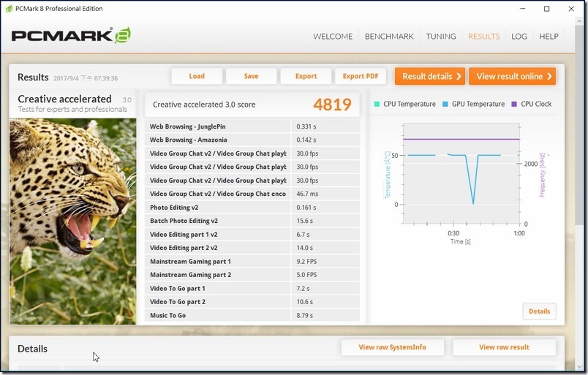Click the leopard test thumbnail image
Viewport: 588px width, 375px height.
coord(73,221)
